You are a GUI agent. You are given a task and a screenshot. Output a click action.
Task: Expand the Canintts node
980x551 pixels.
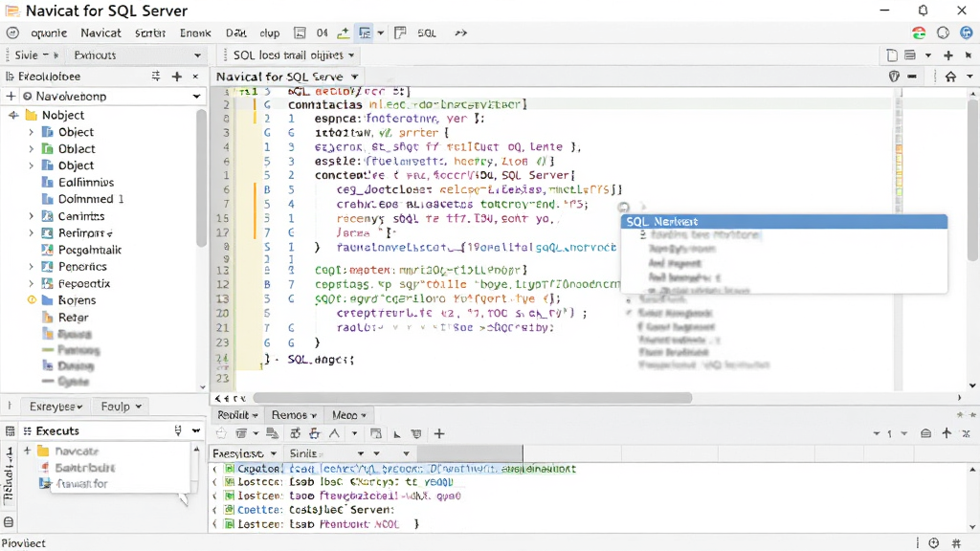pos(32,216)
